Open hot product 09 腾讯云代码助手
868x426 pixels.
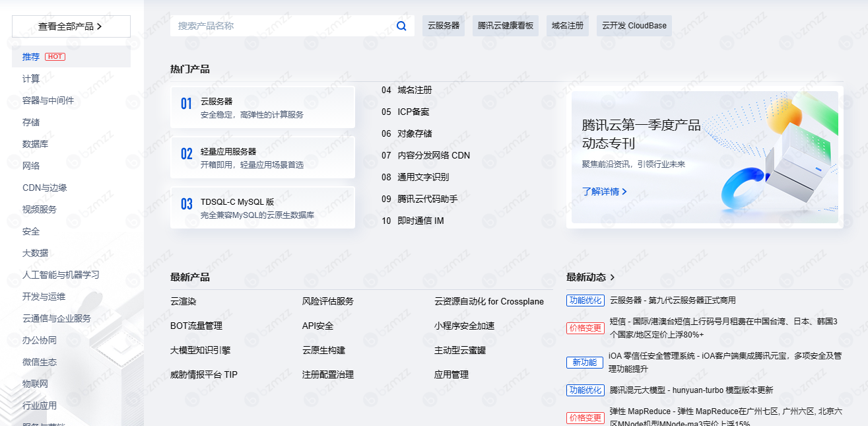[419, 199]
